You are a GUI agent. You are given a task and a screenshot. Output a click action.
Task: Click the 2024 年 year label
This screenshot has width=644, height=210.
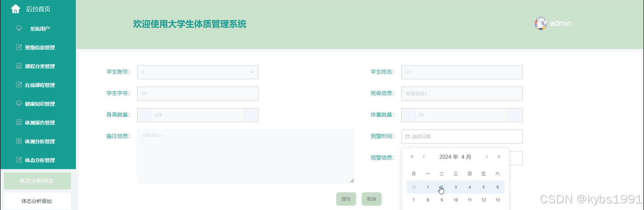point(448,157)
